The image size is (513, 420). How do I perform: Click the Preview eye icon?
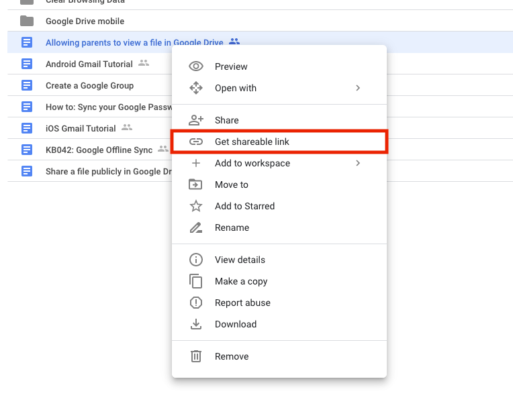[195, 66]
